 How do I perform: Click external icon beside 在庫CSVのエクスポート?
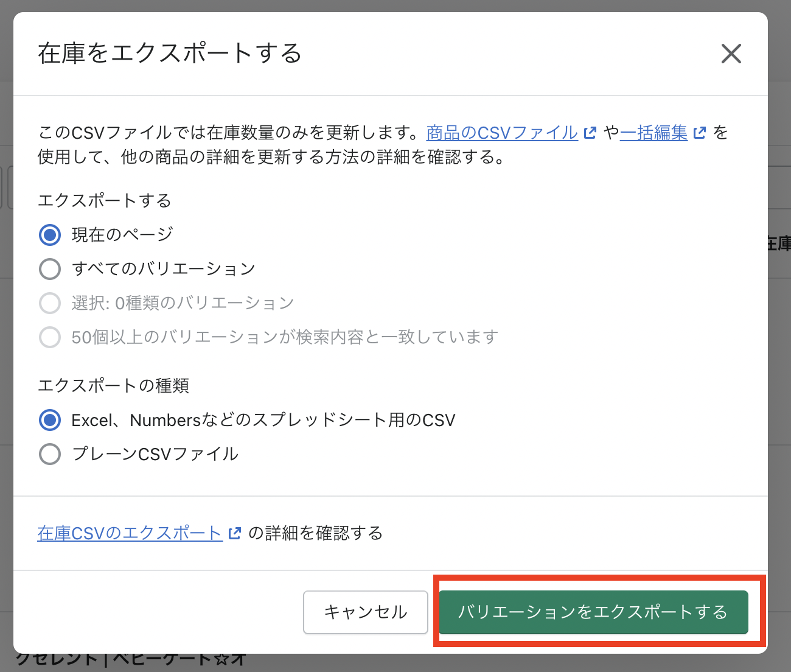point(234,533)
